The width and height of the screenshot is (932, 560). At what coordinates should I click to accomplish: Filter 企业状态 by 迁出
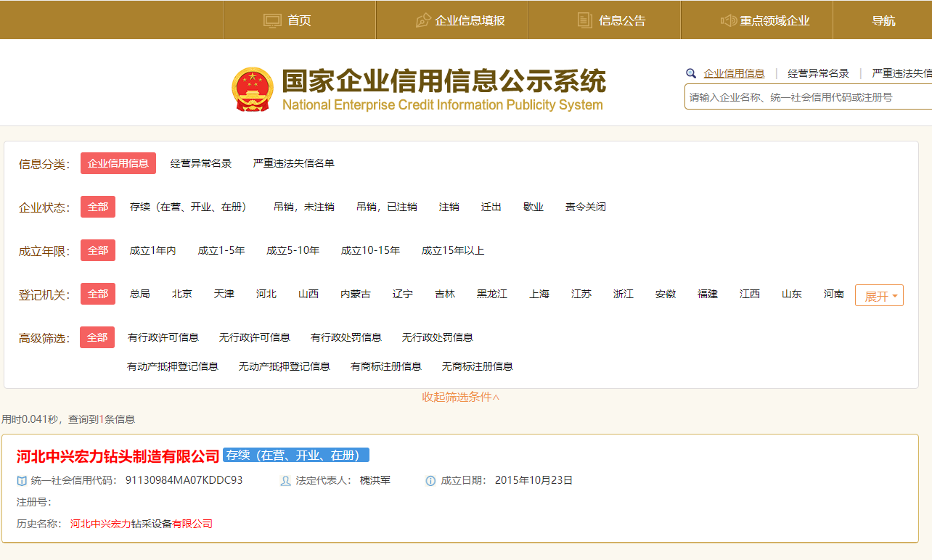point(491,207)
